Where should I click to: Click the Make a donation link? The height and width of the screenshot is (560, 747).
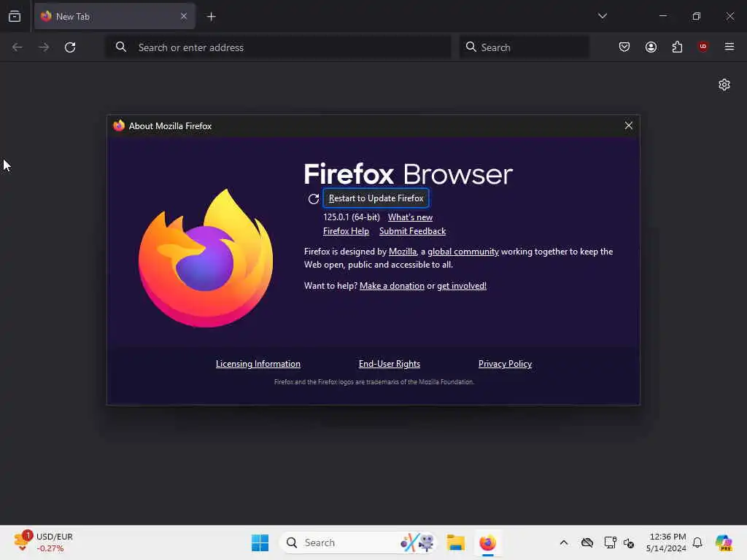[x=392, y=286]
